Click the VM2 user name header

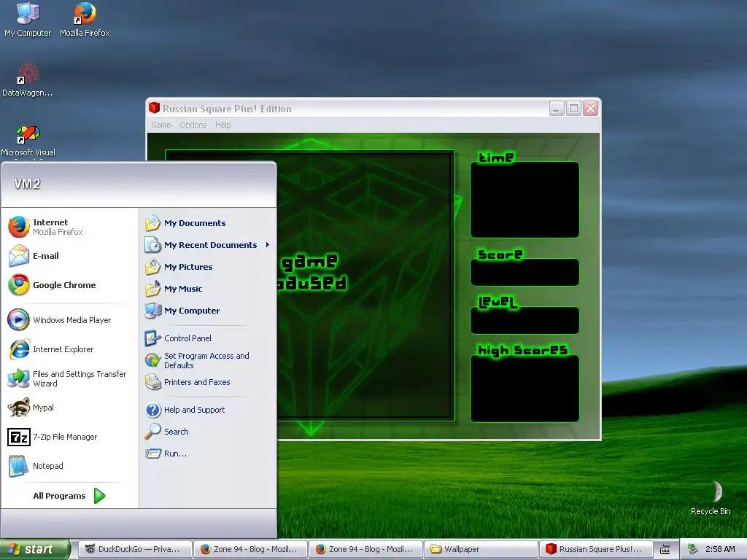click(x=27, y=184)
